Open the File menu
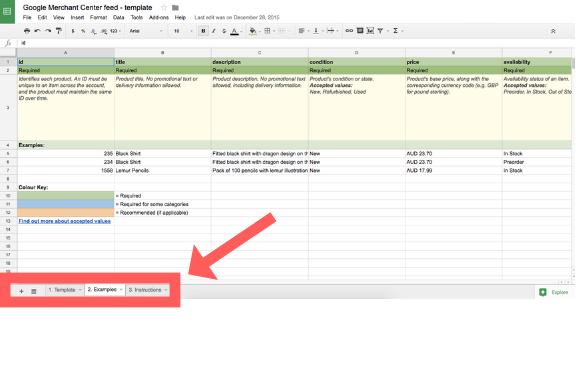Image resolution: width=576 pixels, height=384 pixels. (x=27, y=17)
